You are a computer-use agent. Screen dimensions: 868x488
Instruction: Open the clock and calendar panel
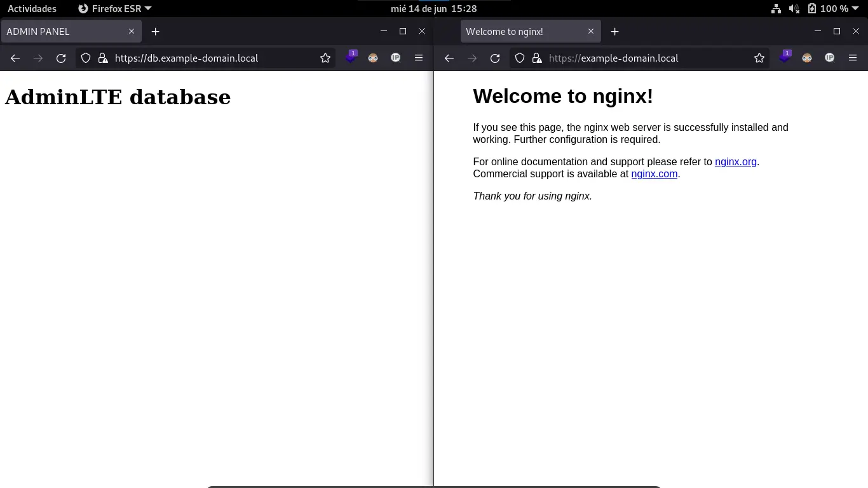pos(434,8)
